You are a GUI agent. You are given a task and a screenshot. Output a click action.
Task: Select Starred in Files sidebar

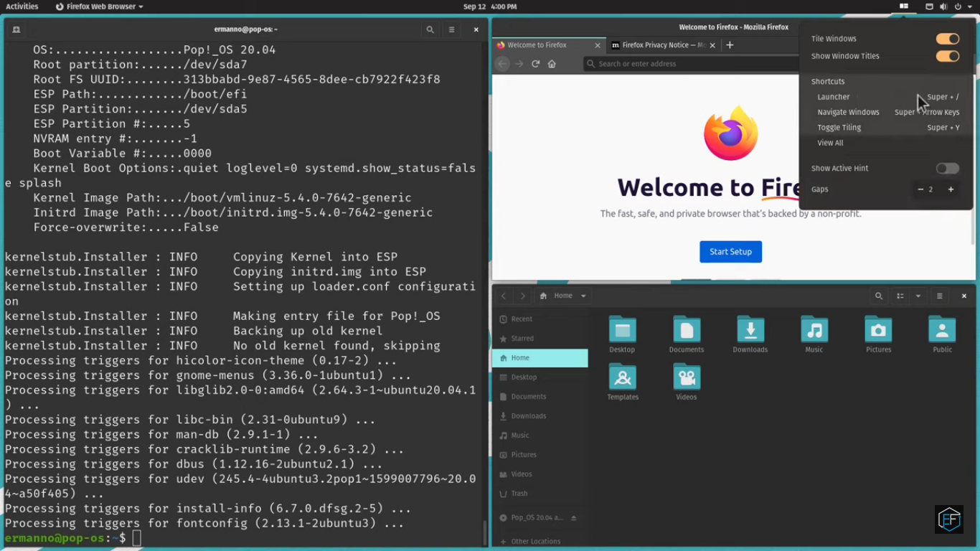point(540,338)
